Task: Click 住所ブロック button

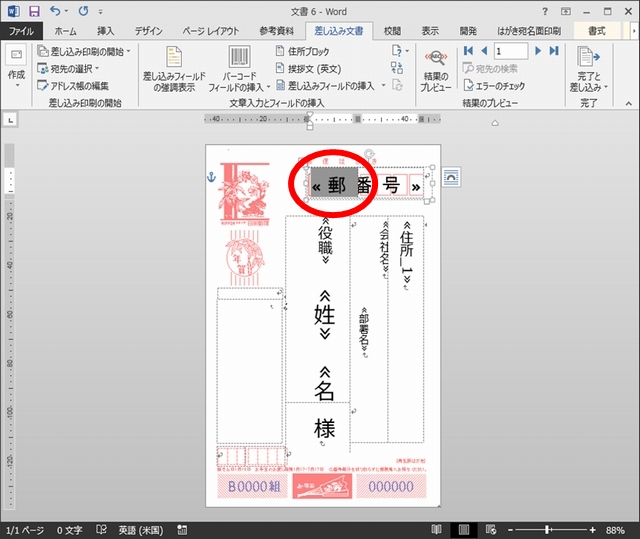Action: click(x=302, y=51)
